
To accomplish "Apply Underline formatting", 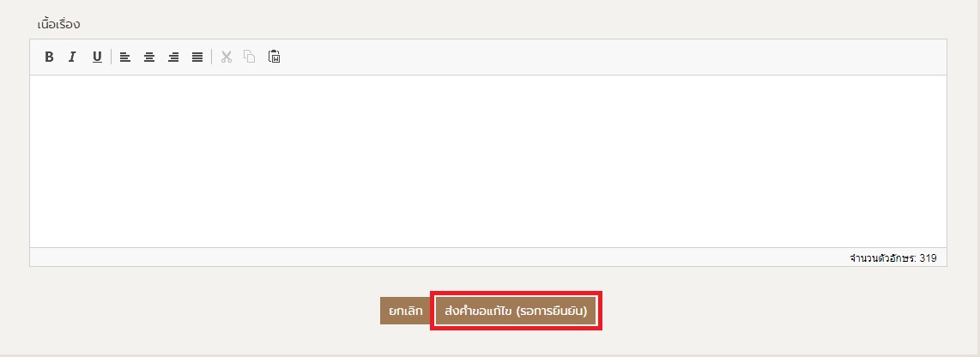I will (97, 57).
